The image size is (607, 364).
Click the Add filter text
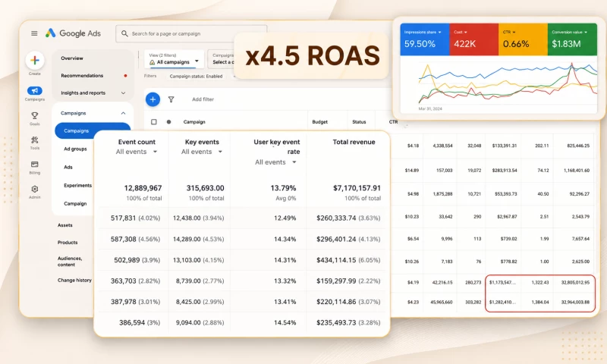(203, 99)
